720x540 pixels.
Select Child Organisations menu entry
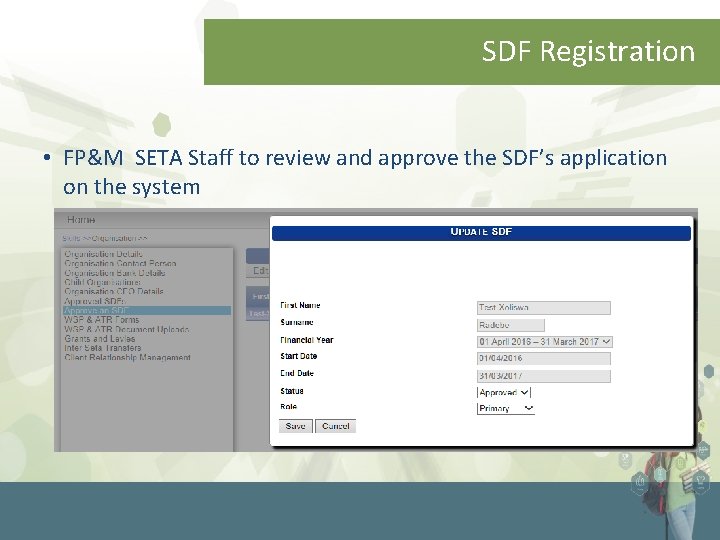pos(102,282)
